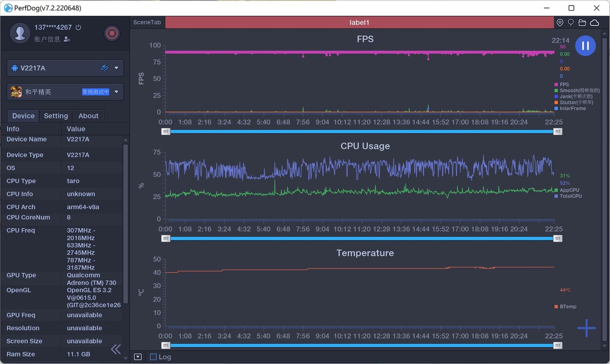Open the cloud upload icon
The image size is (610, 364).
594,23
